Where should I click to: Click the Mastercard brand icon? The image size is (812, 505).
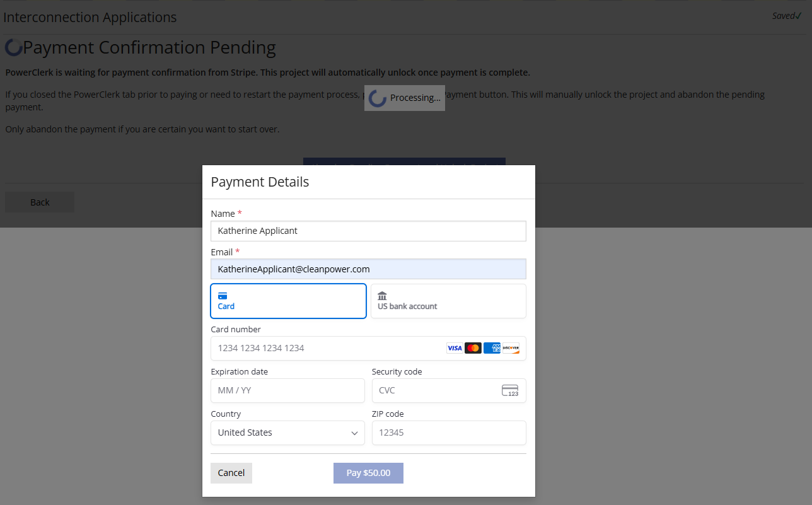pos(473,347)
